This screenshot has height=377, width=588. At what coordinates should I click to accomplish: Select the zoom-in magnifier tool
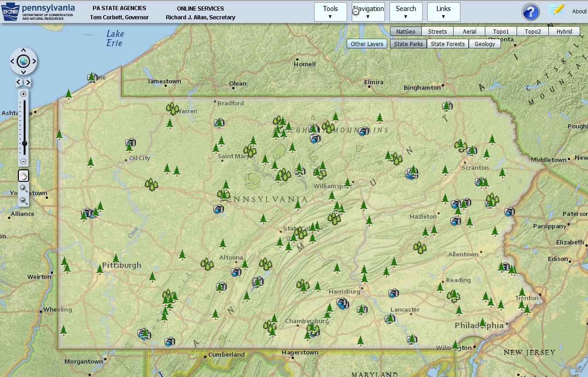[x=23, y=188]
